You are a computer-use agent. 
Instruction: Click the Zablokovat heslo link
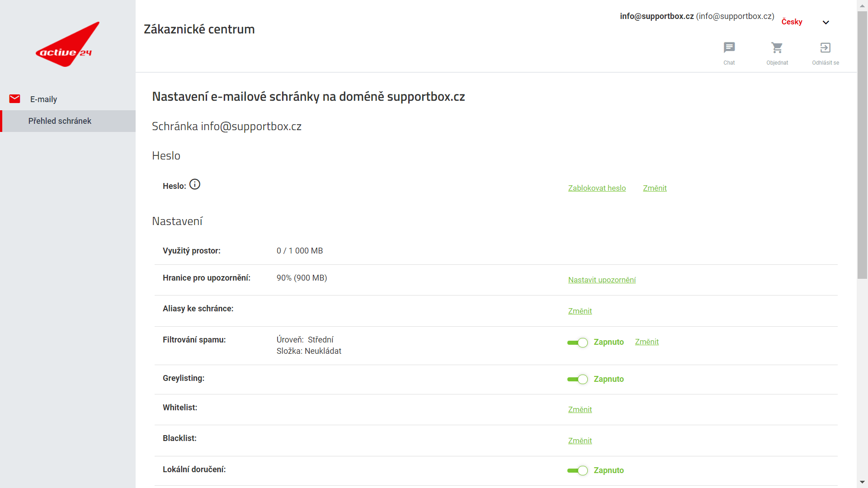click(x=597, y=188)
